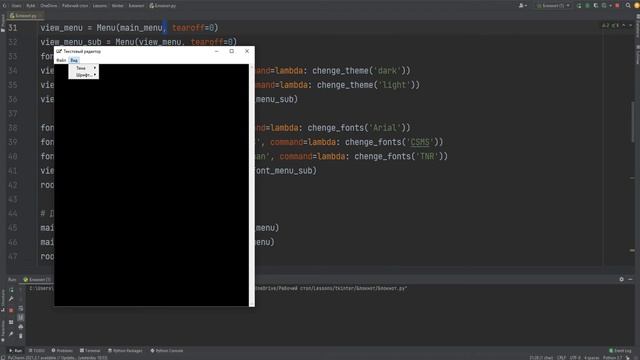Screen dimensions: 640x360
Task: Click the PyCharm update message in status bar
Action: coord(57,358)
